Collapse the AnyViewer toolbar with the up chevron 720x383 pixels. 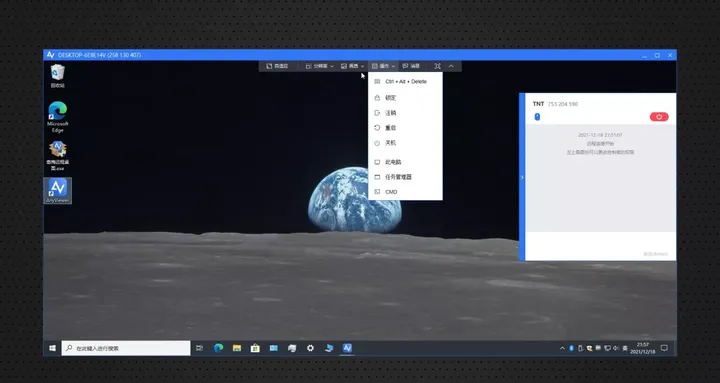[451, 66]
